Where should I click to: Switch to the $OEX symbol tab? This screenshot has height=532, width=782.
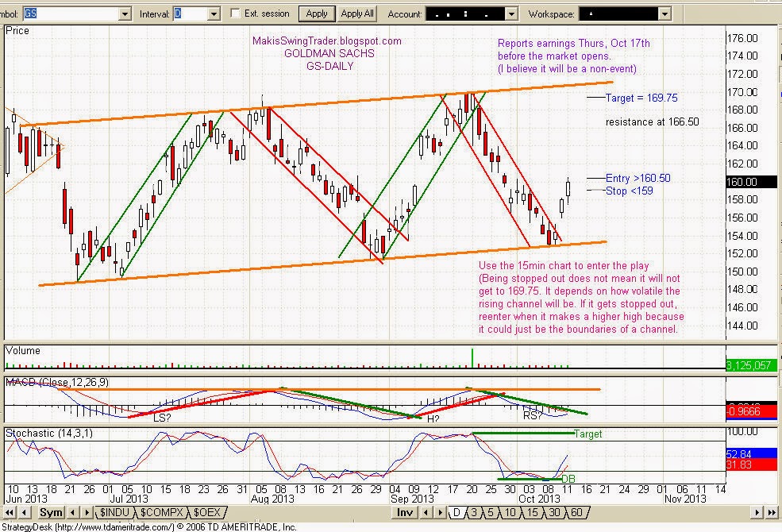pos(207,513)
